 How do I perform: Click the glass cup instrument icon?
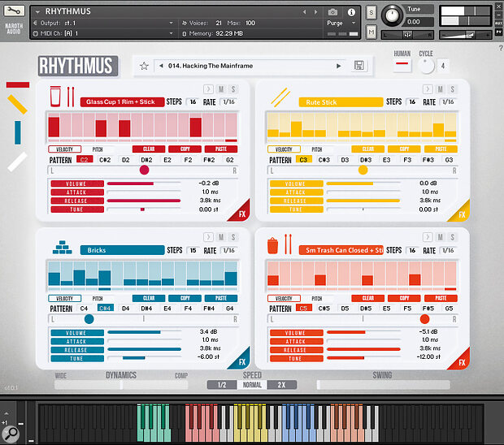[55, 97]
